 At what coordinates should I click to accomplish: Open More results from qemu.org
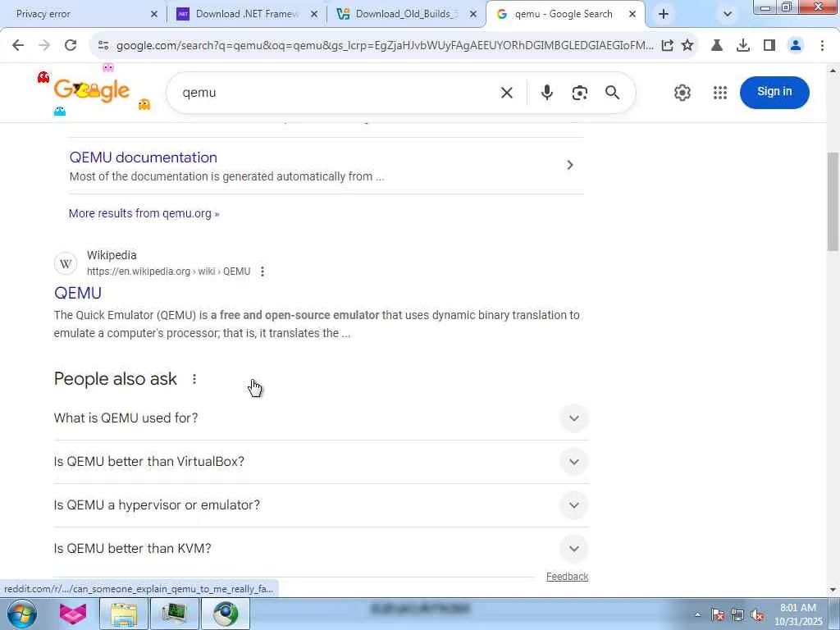(x=144, y=214)
